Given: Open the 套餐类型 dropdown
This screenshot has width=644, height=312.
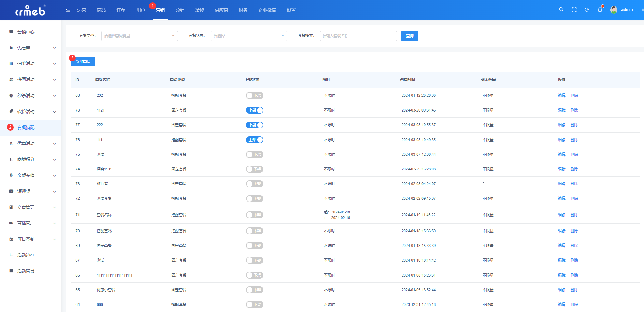Looking at the screenshot, I should tap(140, 36).
